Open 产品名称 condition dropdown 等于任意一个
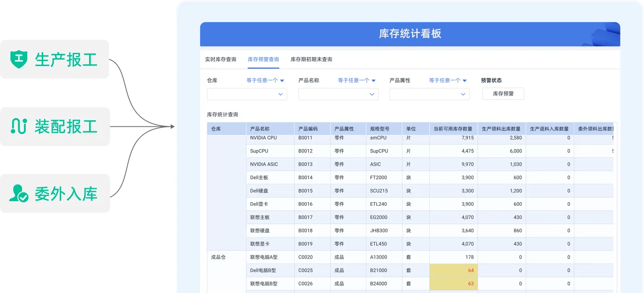 357,80
